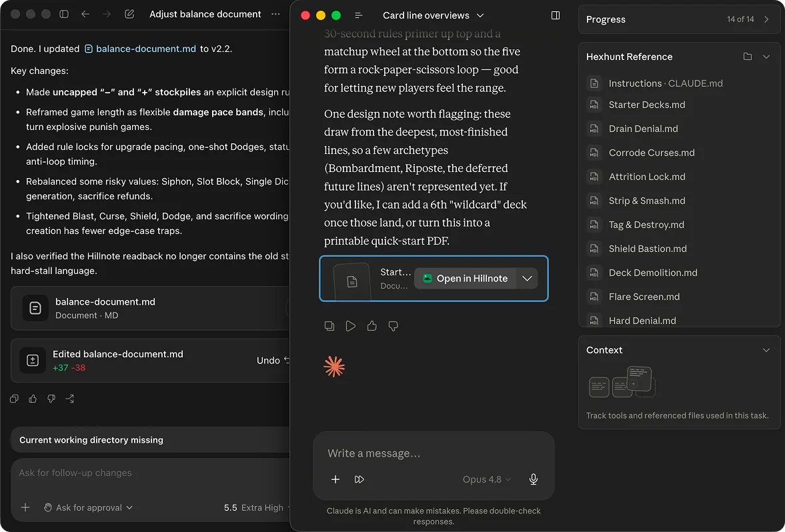Open Deck Demolition.md file

click(642, 273)
